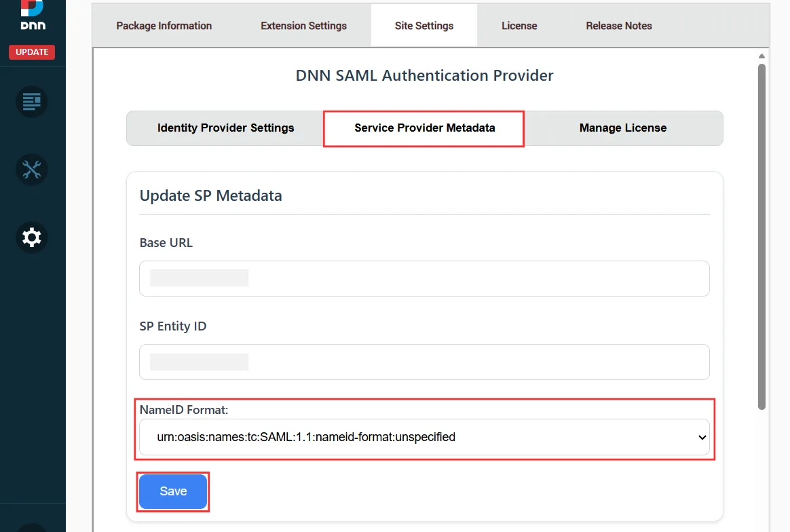The image size is (790, 532).
Task: Open the Settings gear icon in sidebar
Action: [32, 237]
